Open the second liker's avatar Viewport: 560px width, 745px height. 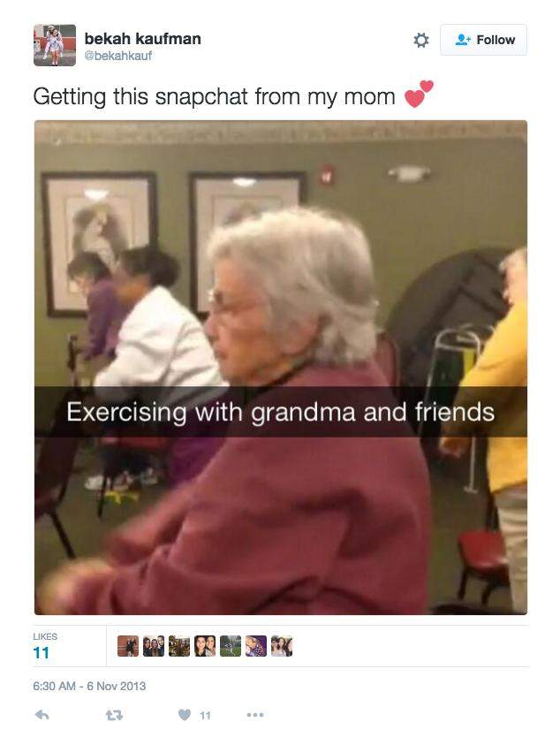(x=154, y=646)
